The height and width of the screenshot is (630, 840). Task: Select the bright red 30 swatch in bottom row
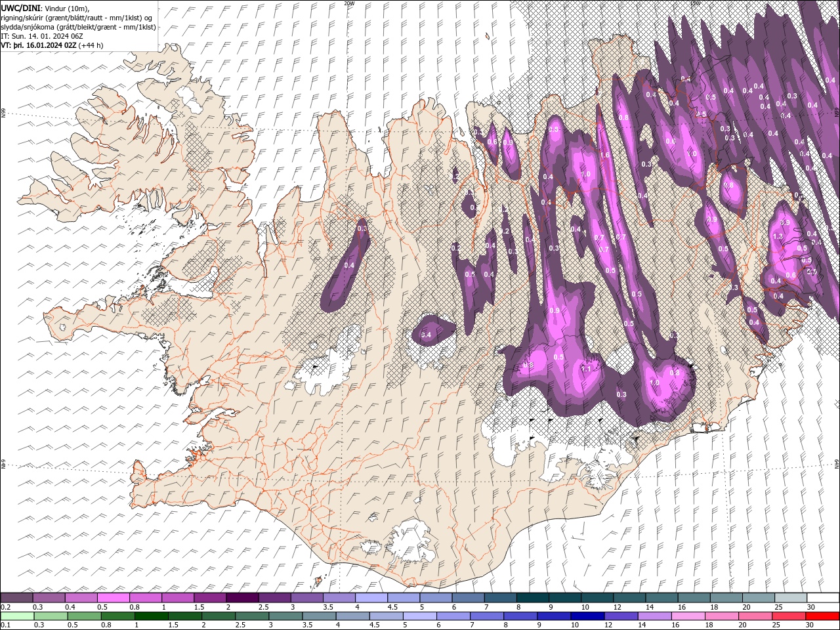pos(822,616)
